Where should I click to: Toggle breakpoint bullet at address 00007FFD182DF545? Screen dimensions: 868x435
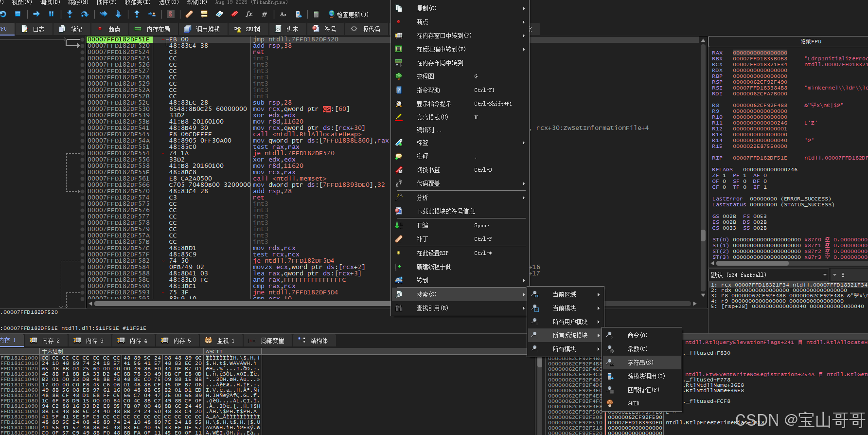click(83, 134)
